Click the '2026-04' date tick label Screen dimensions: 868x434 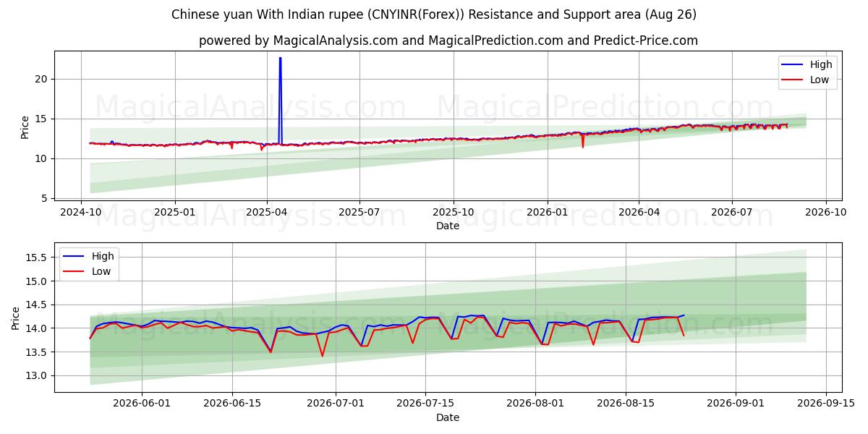639,212
